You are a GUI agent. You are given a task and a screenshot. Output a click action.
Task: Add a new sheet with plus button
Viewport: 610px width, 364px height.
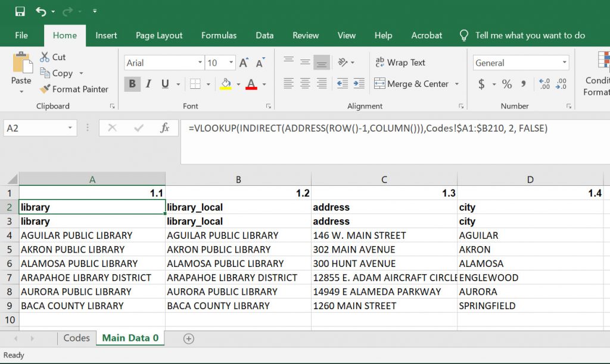coord(189,338)
